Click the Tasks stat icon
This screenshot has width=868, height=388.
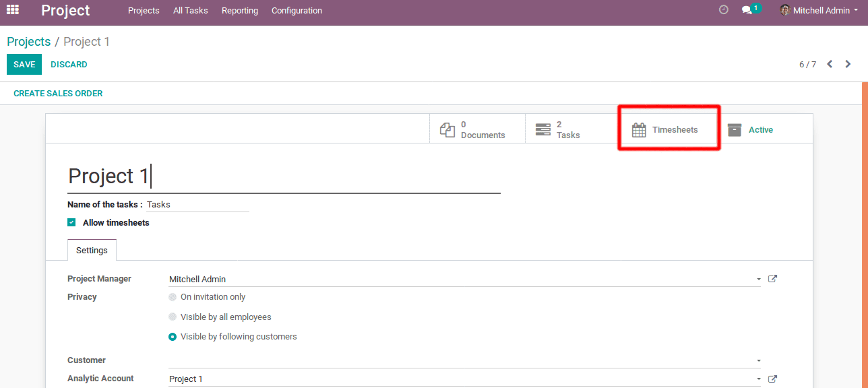point(543,129)
